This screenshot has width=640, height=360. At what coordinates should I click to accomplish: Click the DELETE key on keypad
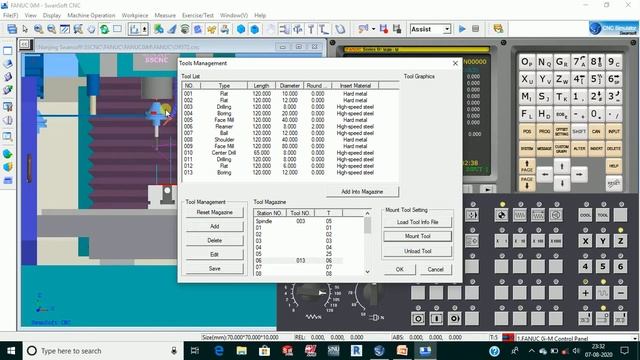(614, 149)
